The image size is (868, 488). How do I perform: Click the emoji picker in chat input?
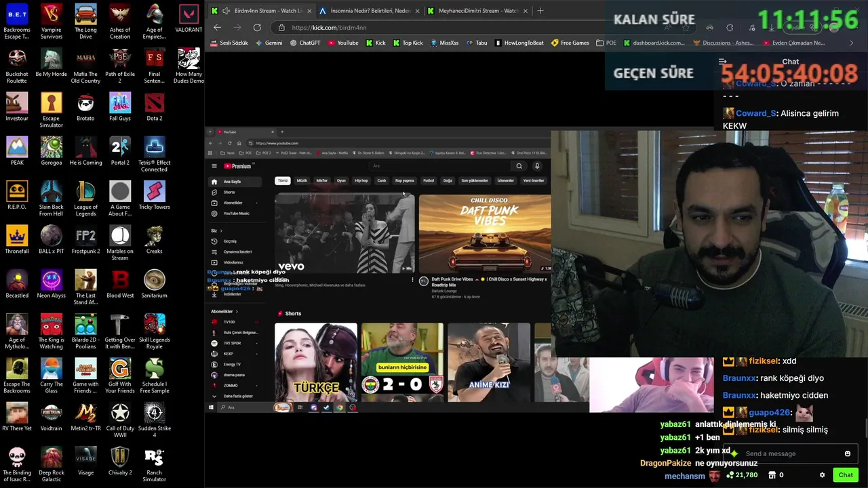pyautogui.click(x=847, y=453)
